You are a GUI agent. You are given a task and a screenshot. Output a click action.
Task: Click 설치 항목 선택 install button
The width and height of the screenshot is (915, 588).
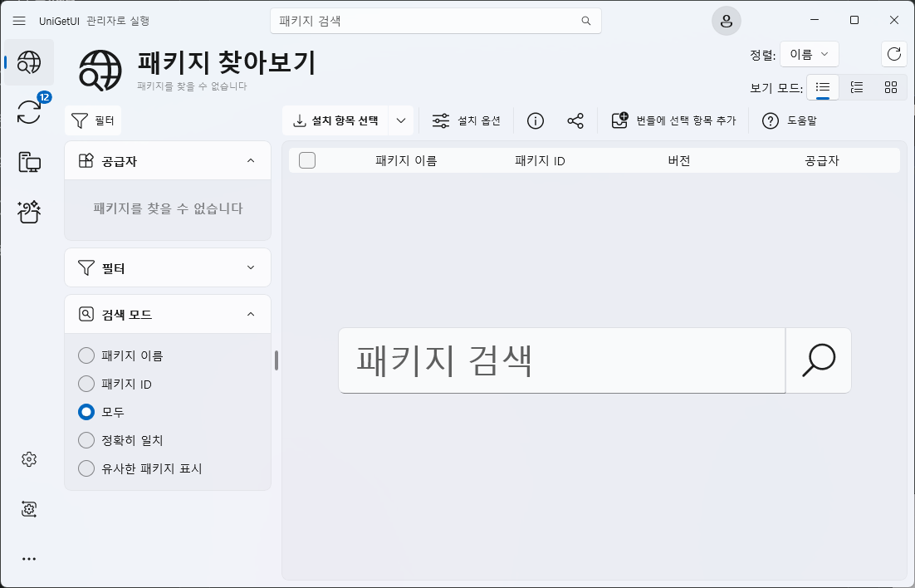coord(335,121)
